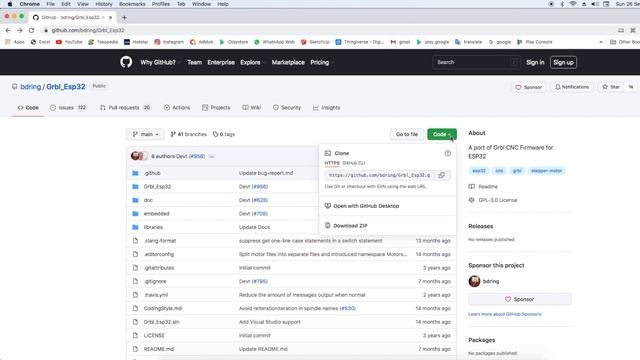Reload the page with the refresh icon
Image resolution: width=640 pixels, height=360 pixels.
[31, 30]
